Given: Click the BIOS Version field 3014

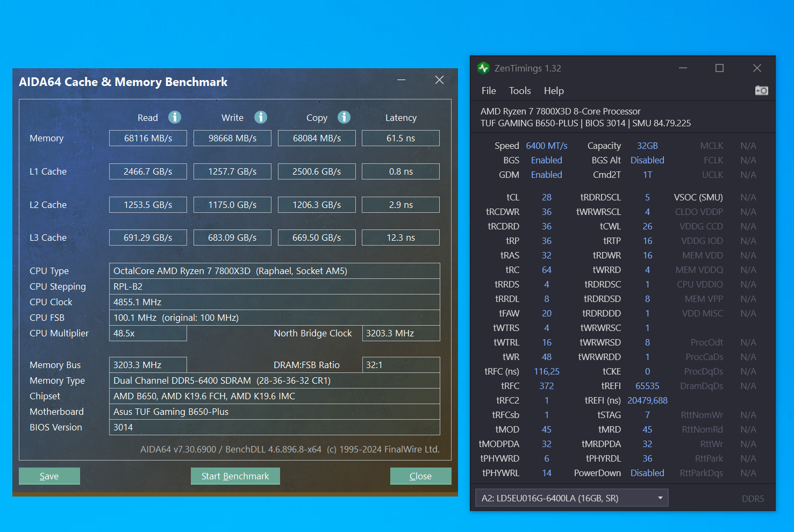Looking at the screenshot, I should (275, 427).
